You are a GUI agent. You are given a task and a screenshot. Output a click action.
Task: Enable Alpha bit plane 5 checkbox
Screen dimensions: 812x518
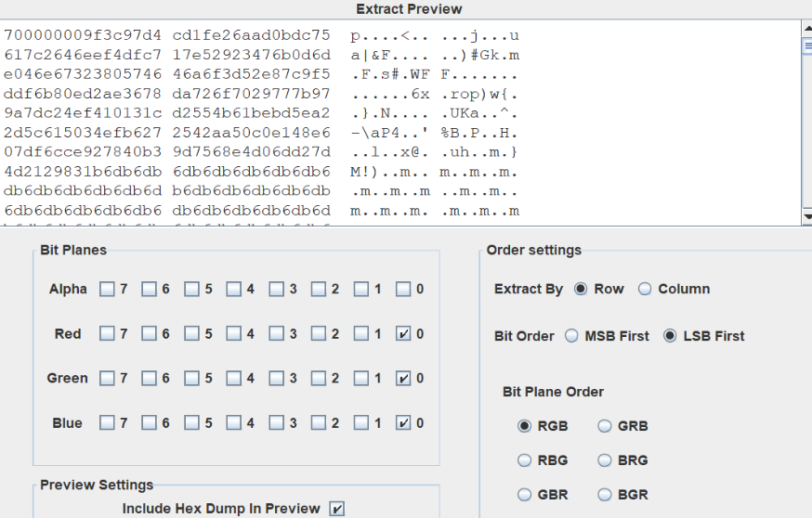tap(191, 289)
